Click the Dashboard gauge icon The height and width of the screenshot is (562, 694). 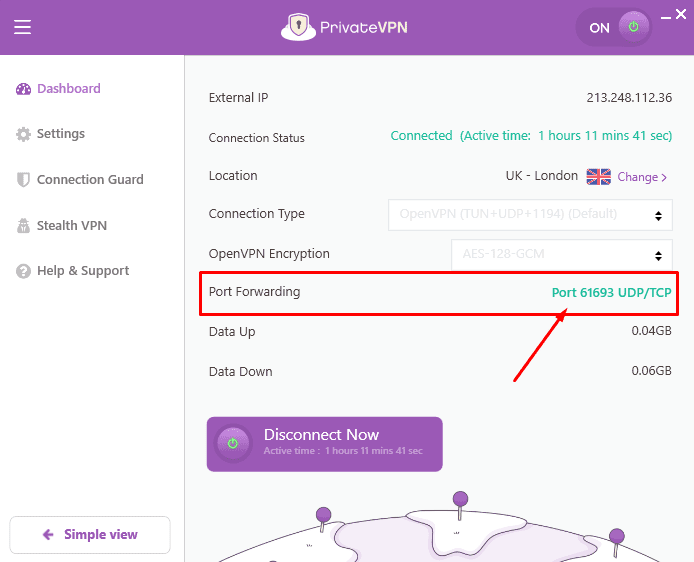coord(23,89)
